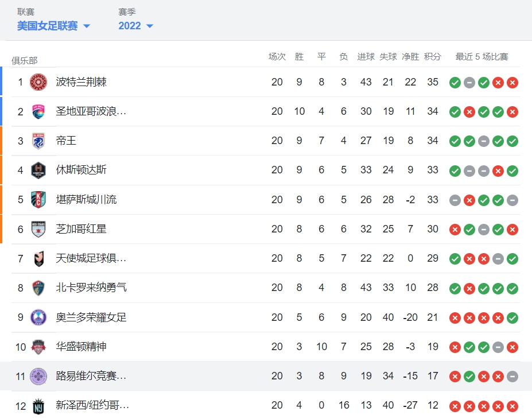
Task: Open the 奥兰多荣耀女足 team name
Action: pyautogui.click(x=91, y=317)
